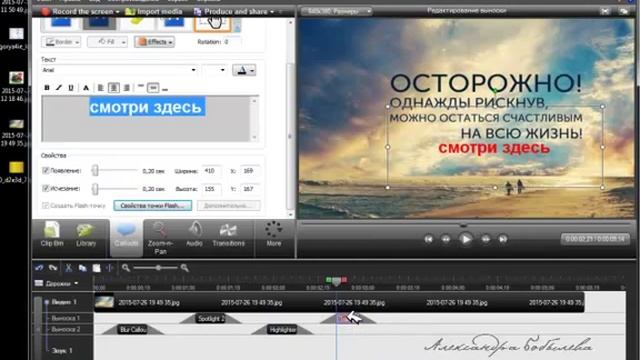Align callout text right
The image size is (640, 360).
click(127, 88)
